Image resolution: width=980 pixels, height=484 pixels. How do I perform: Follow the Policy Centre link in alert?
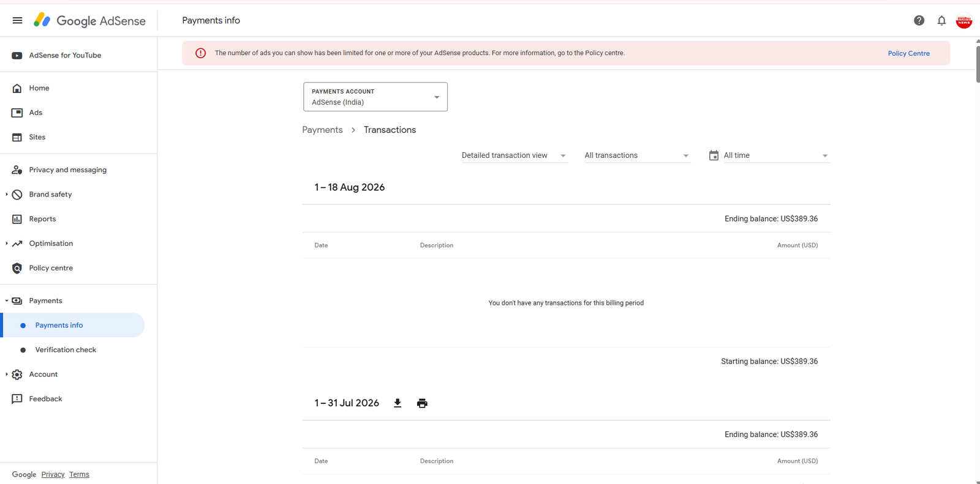(908, 53)
